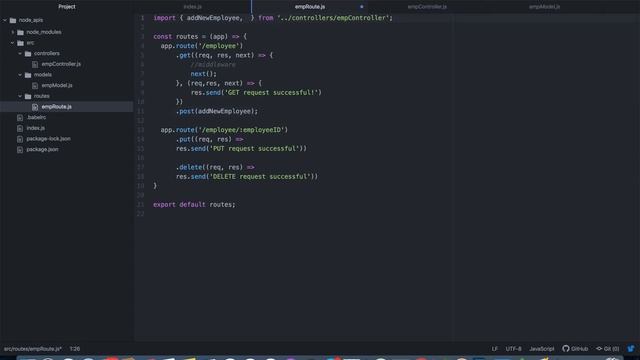Click the '../controllers/empController' import path string

333,18
